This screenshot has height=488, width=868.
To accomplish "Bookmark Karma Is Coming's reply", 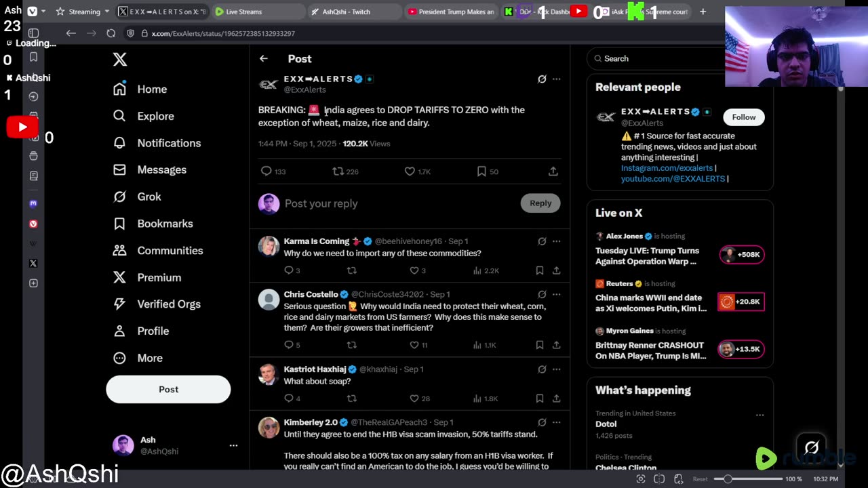I will (x=540, y=270).
